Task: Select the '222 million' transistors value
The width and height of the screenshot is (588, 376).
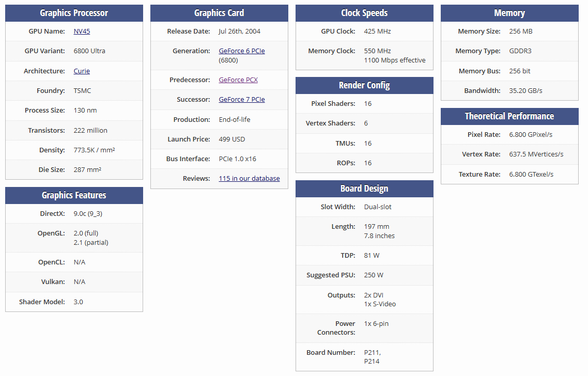Action: (90, 131)
